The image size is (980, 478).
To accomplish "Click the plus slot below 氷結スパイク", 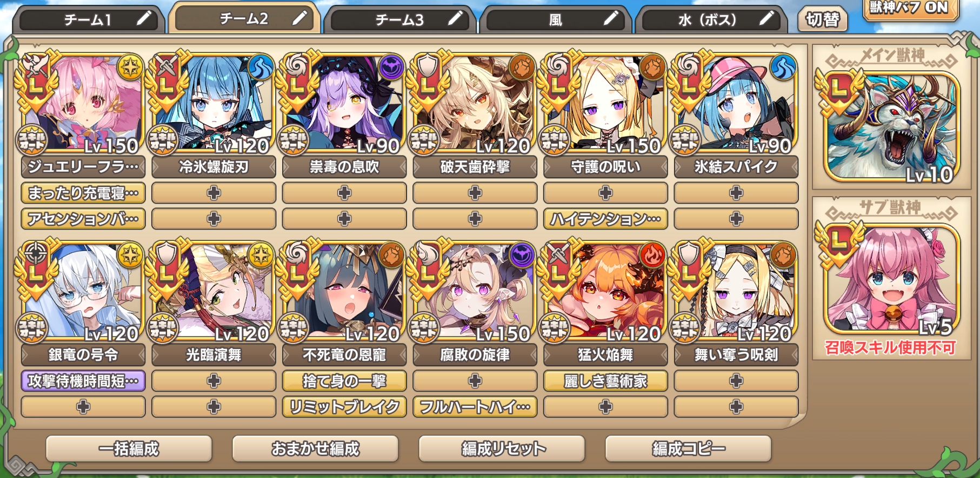I will point(736,193).
